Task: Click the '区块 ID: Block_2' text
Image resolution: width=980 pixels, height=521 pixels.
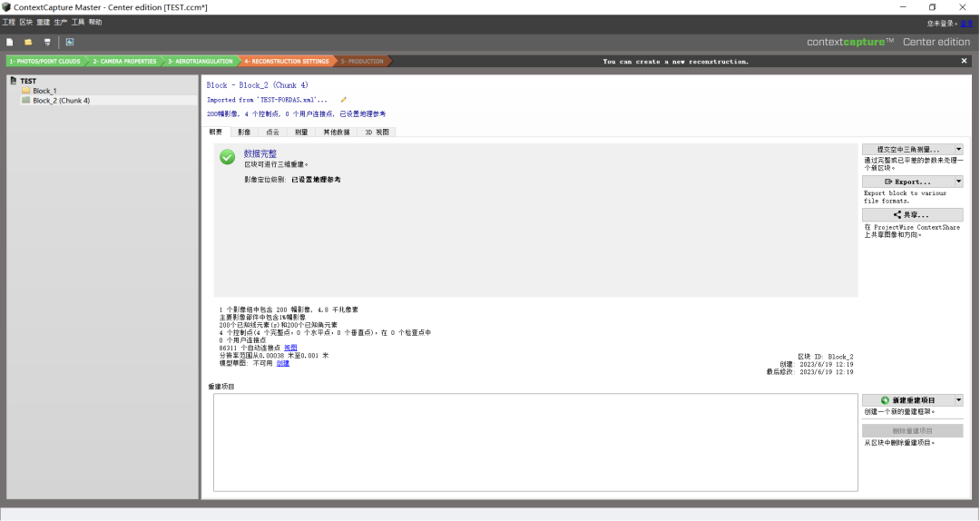Action: [825, 357]
